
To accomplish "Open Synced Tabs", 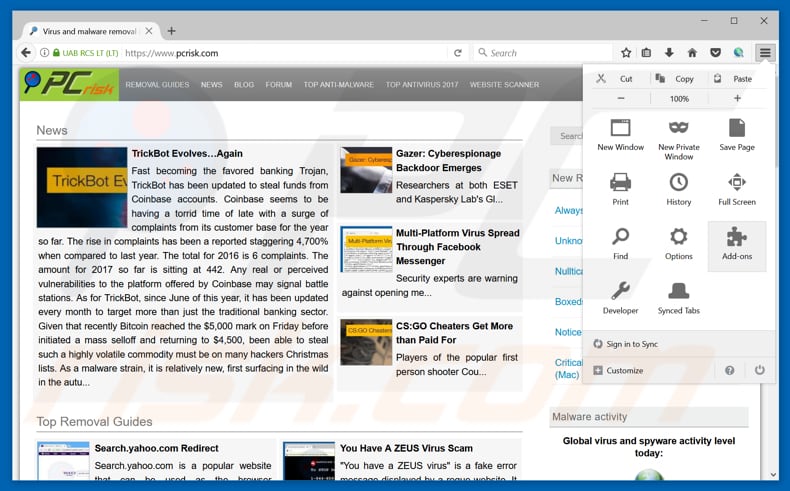I will tap(679, 298).
